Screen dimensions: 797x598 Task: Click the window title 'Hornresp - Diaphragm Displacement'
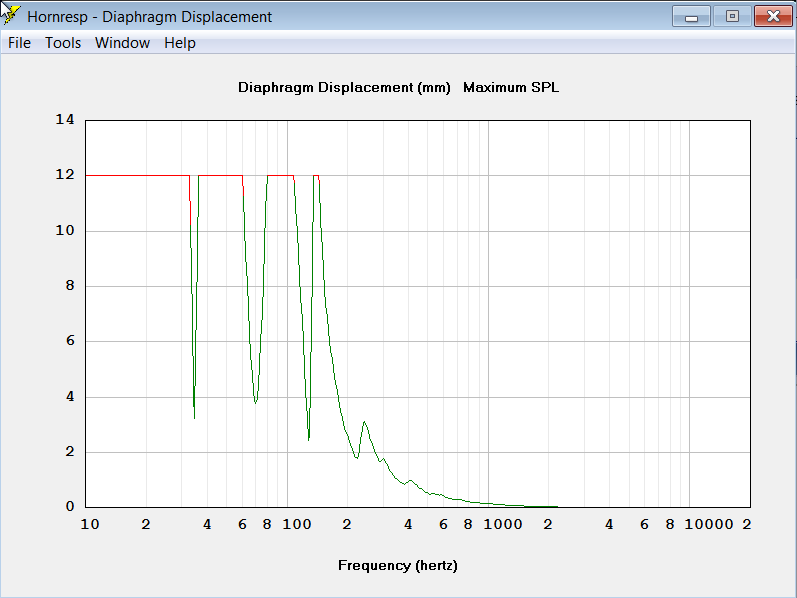pos(149,17)
